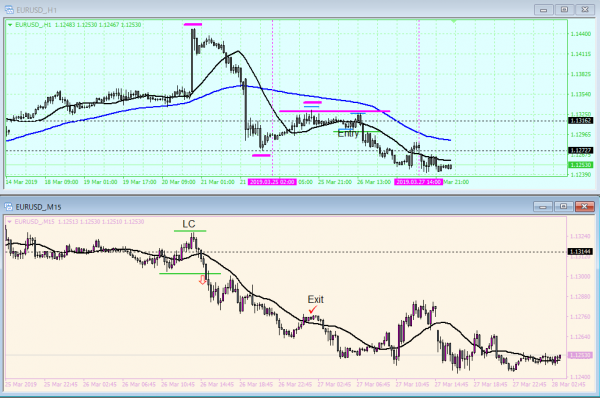Click the 27 Mar 10:45 time label

(x=412, y=384)
